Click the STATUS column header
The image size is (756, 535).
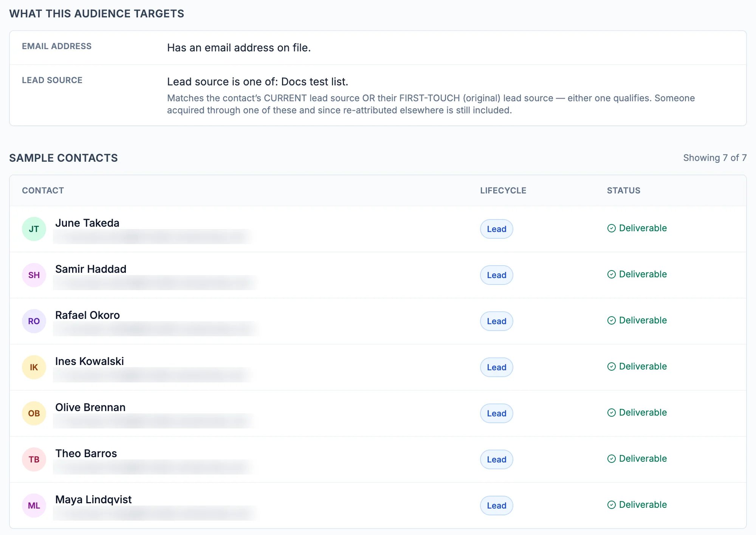624,190
